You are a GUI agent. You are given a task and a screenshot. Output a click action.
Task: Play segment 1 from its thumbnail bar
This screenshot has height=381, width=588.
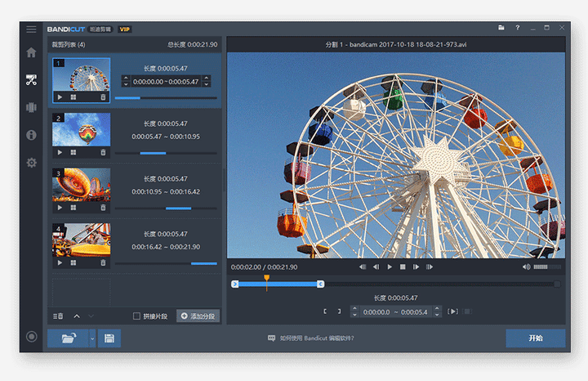coord(60,97)
